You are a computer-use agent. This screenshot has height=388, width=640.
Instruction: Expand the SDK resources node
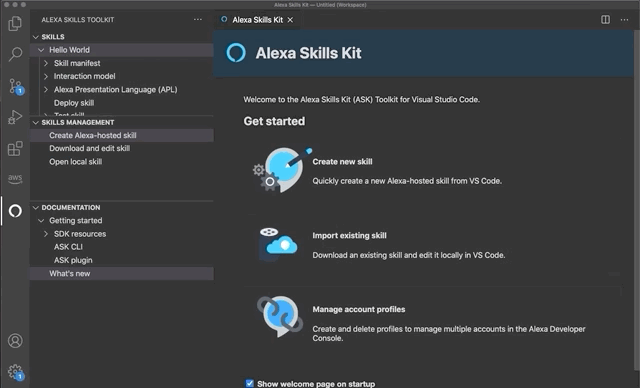tap(46, 234)
